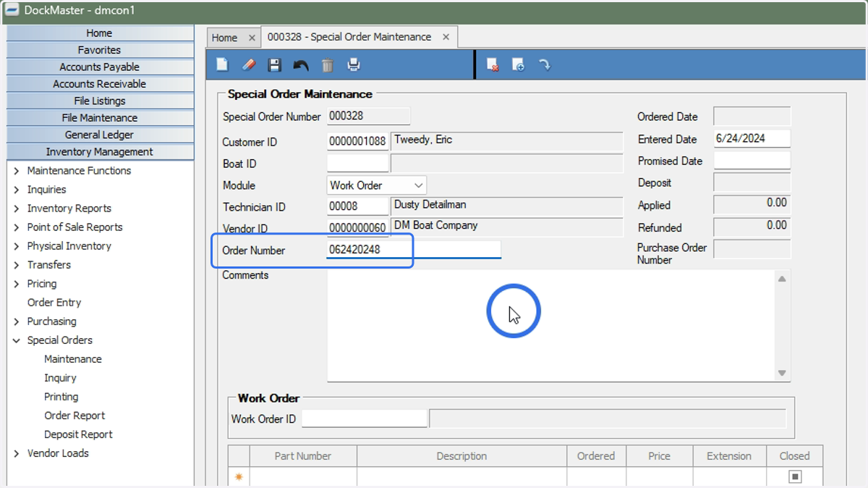
Task: Click the trash can delete icon
Action: [x=328, y=65]
